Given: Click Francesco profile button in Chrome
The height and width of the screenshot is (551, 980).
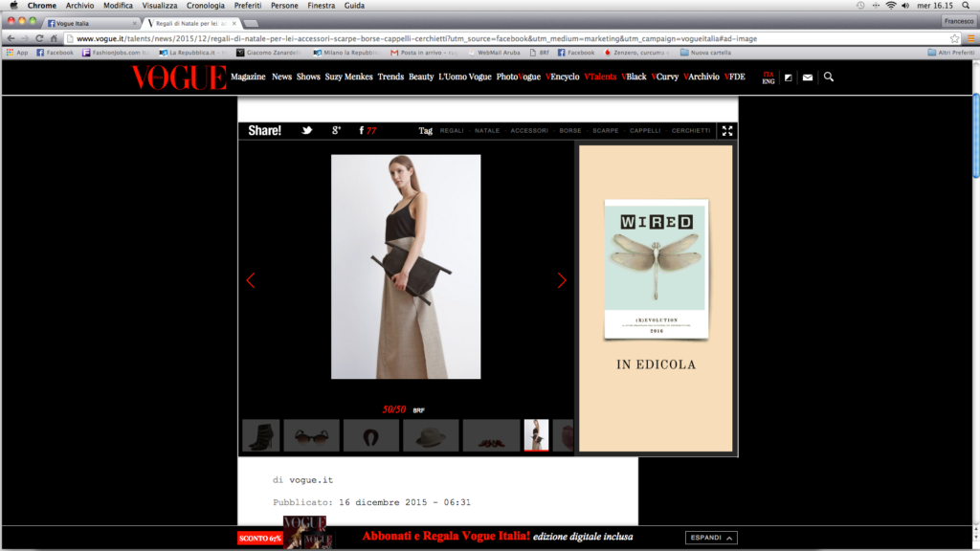Looking at the screenshot, I should coord(958,21).
